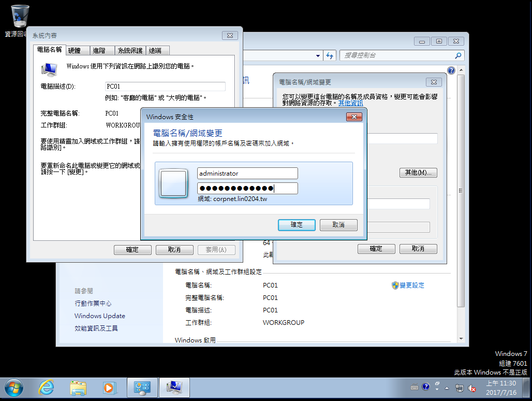Open the 其他資訊 link
The image size is (532, 401).
click(x=350, y=103)
